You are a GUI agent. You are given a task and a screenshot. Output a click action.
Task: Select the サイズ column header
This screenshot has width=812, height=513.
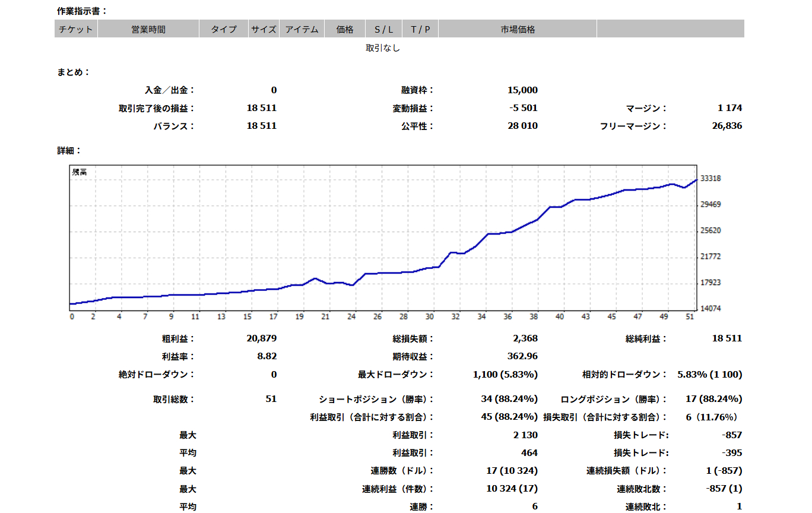264,29
